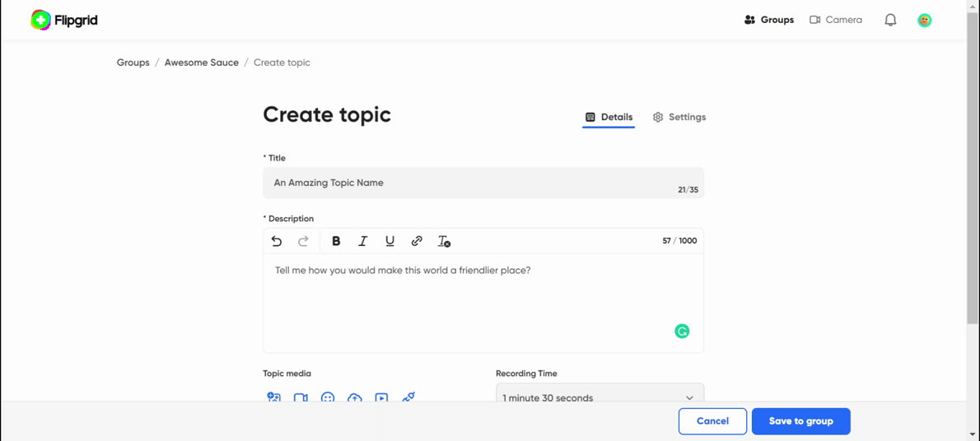Undo the last description edit

(276, 241)
